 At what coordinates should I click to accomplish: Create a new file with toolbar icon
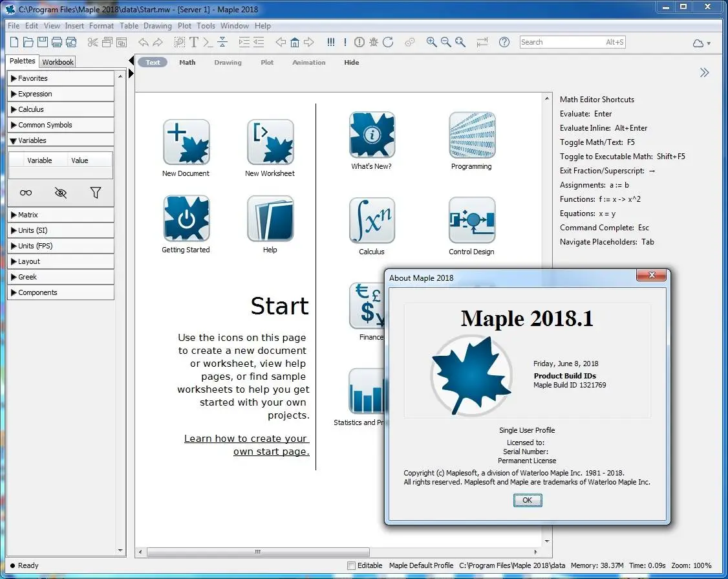(x=14, y=42)
